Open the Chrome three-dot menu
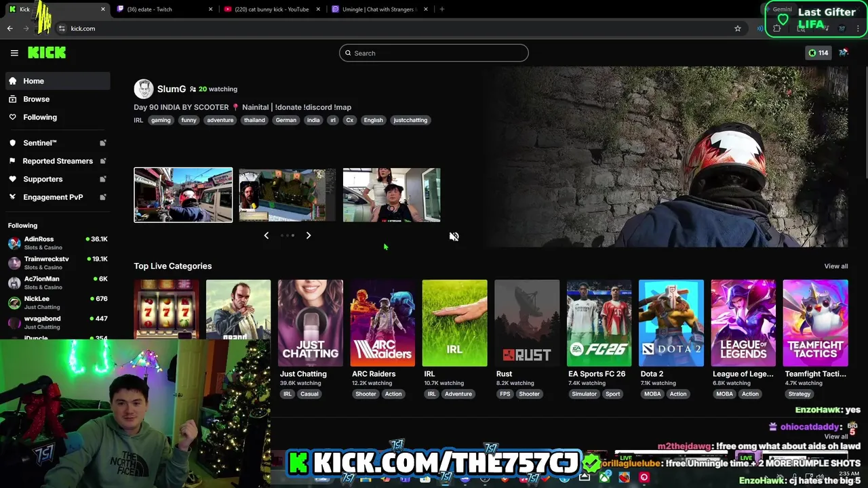 859,28
